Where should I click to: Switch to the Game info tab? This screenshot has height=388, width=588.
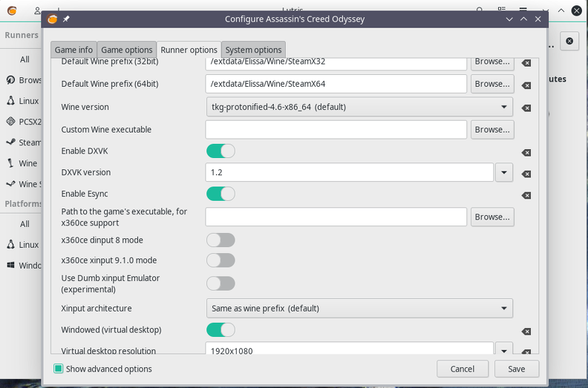tap(73, 50)
